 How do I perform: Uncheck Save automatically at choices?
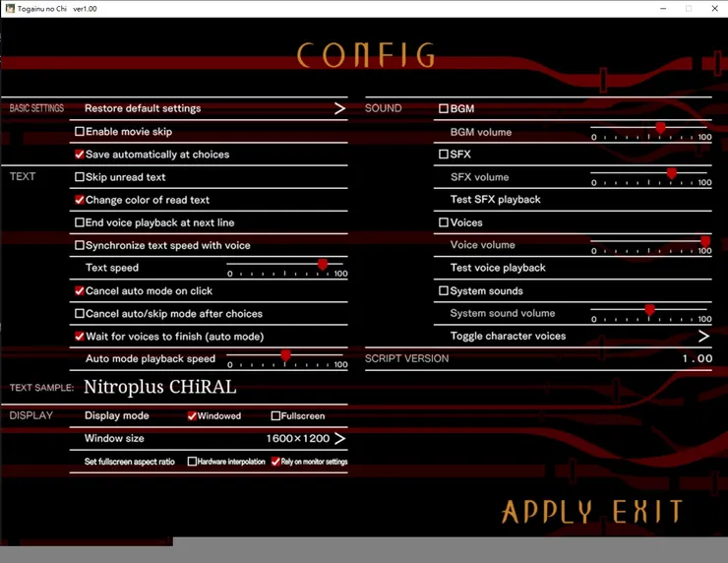[80, 155]
